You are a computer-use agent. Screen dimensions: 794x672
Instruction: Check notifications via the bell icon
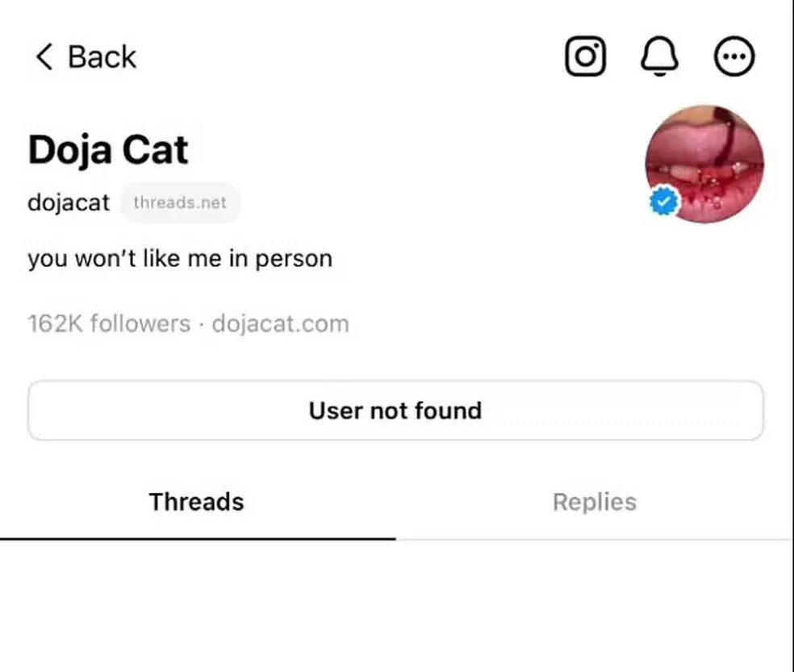click(x=660, y=56)
